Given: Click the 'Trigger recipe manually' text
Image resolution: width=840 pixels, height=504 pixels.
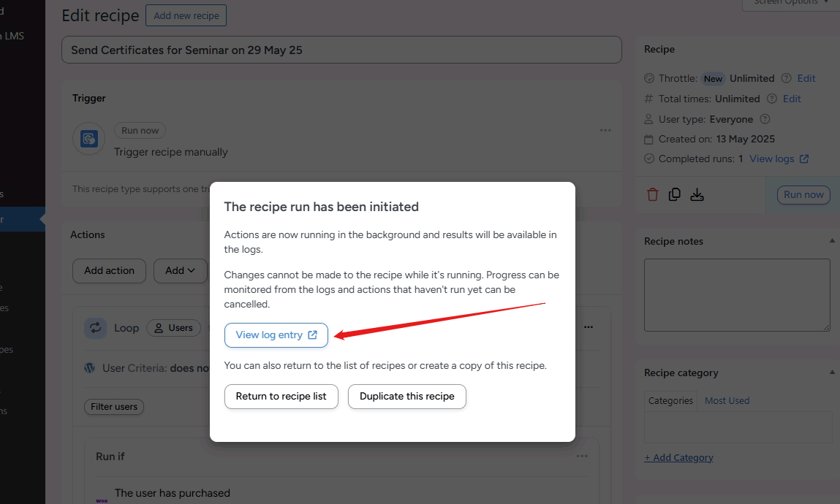Looking at the screenshot, I should [x=171, y=152].
